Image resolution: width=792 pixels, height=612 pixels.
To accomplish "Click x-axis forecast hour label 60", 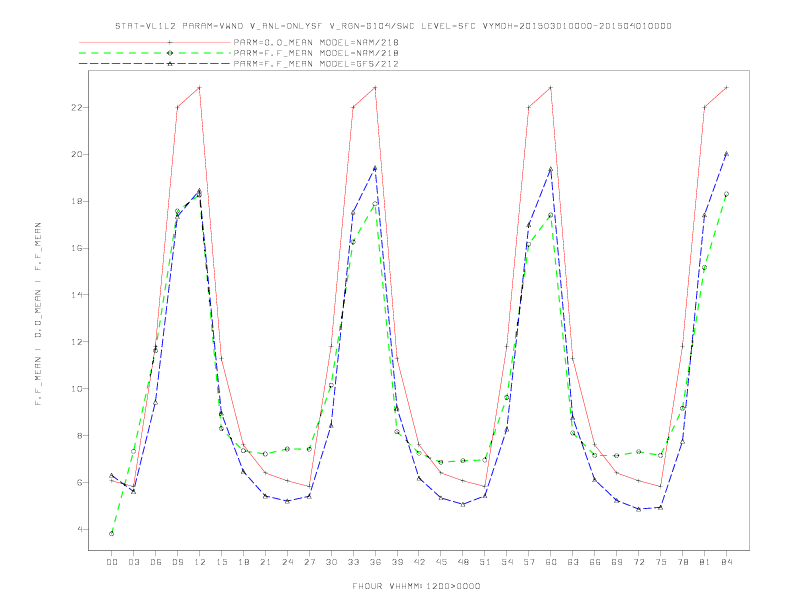I will click(x=551, y=562).
